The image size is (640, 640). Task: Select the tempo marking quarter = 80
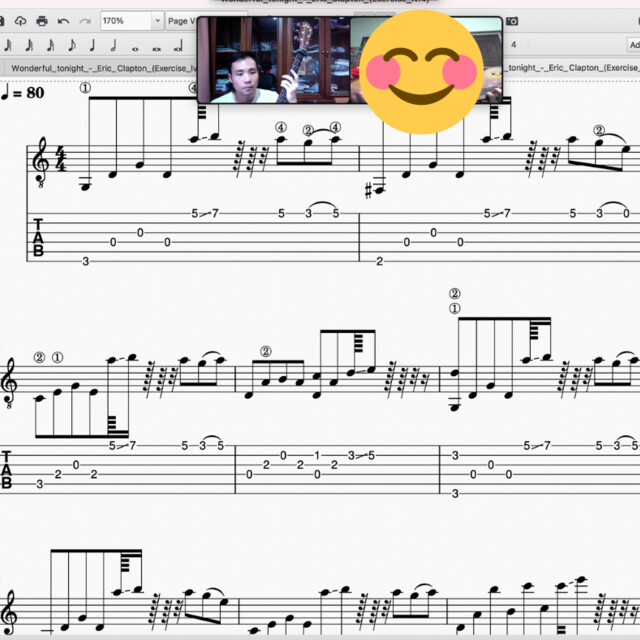click(22, 93)
